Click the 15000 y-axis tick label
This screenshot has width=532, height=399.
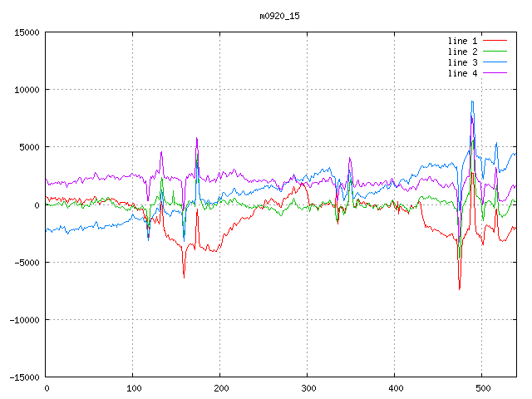pos(26,32)
